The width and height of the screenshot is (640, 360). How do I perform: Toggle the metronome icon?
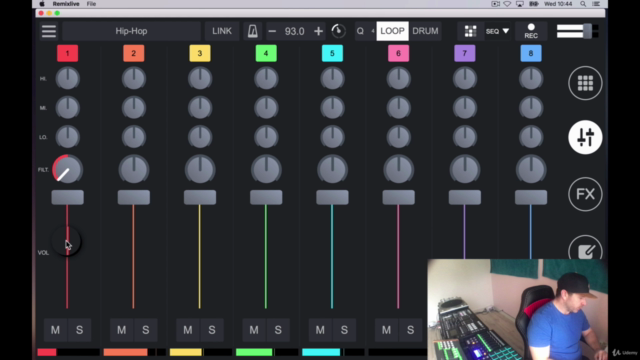253,31
